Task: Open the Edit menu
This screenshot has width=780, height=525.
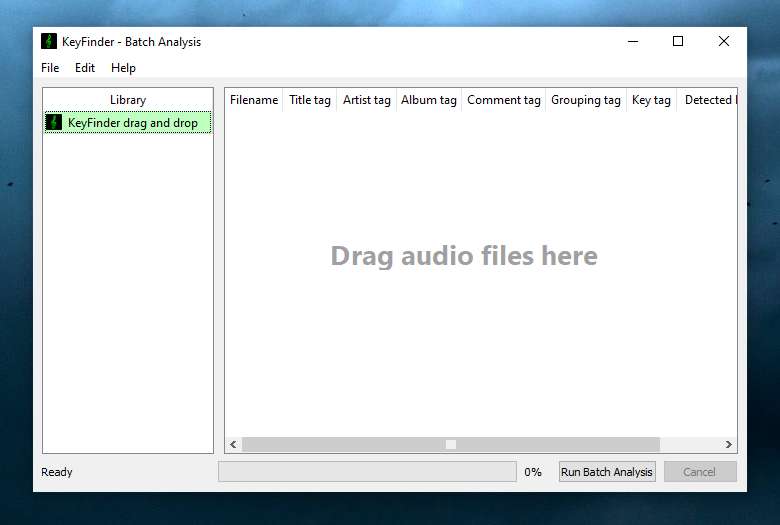Action: coord(85,68)
